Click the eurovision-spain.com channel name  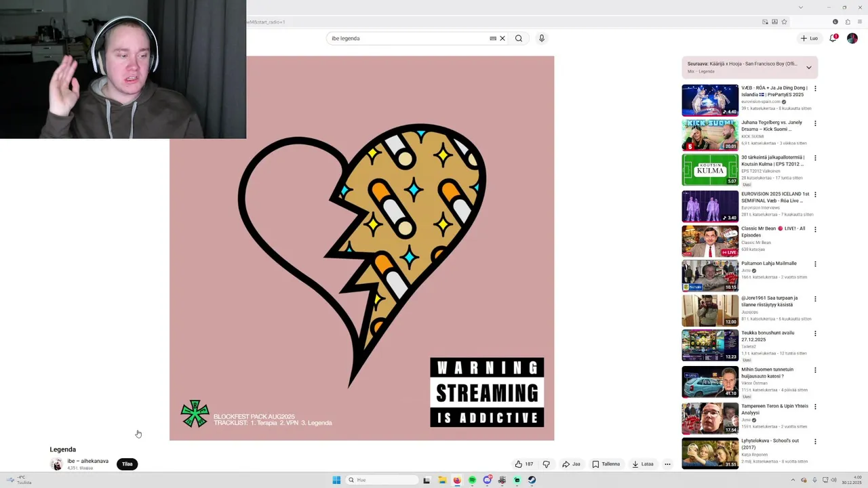761,102
